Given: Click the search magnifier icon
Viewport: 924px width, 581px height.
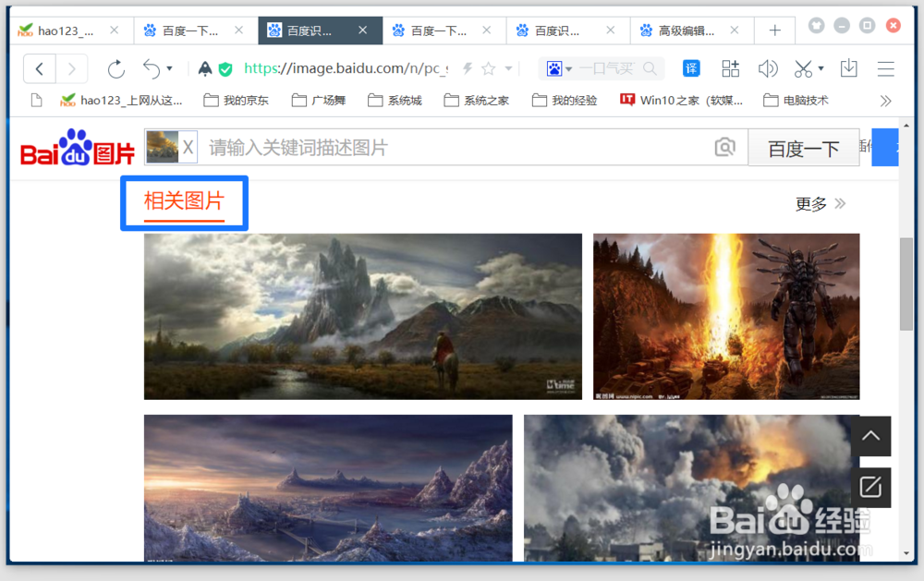Looking at the screenshot, I should (650, 69).
